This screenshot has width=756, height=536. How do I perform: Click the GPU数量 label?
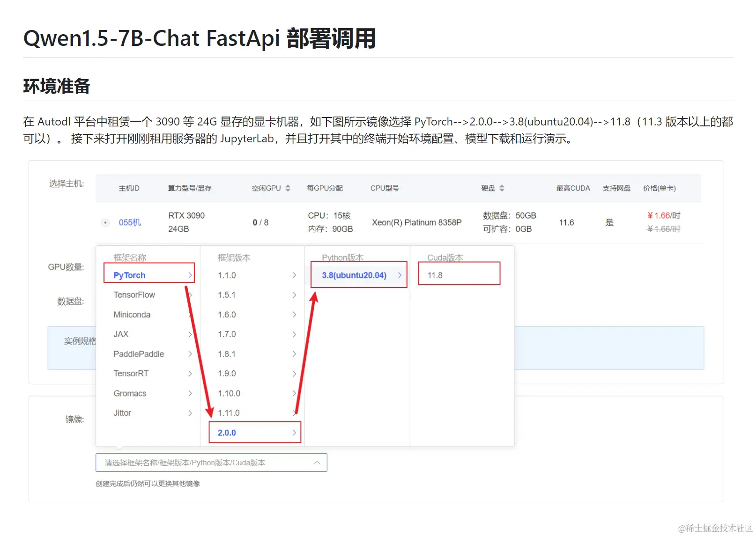66,267
